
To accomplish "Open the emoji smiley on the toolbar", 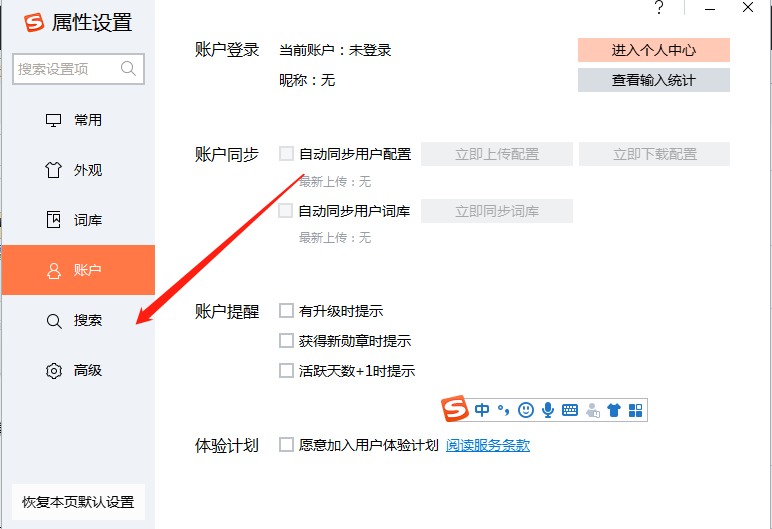I will (526, 410).
